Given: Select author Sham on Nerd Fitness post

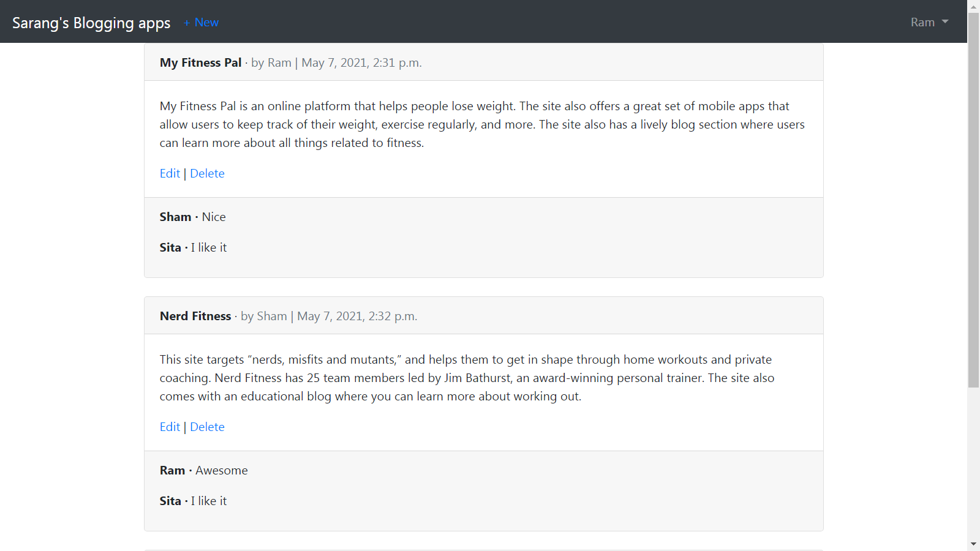Looking at the screenshot, I should [x=272, y=316].
